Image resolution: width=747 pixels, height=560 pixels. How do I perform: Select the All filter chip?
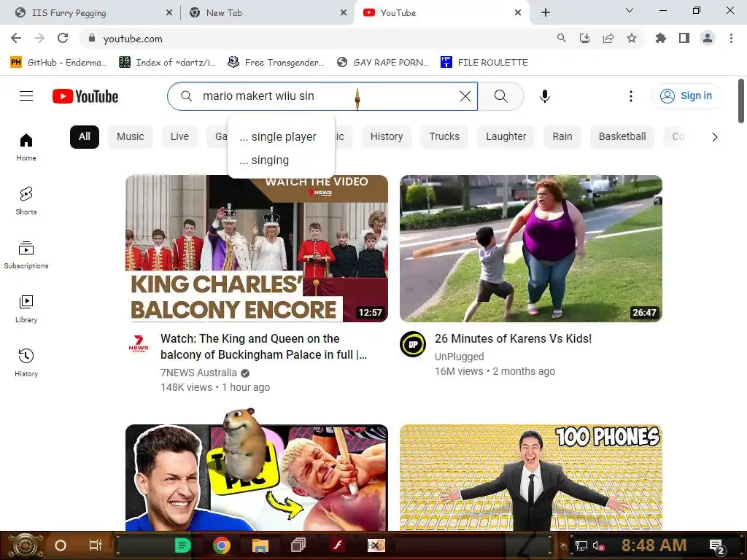tap(85, 136)
